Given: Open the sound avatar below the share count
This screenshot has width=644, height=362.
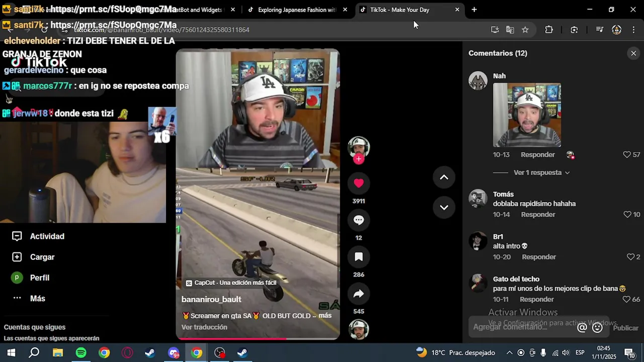Looking at the screenshot, I should [x=359, y=329].
